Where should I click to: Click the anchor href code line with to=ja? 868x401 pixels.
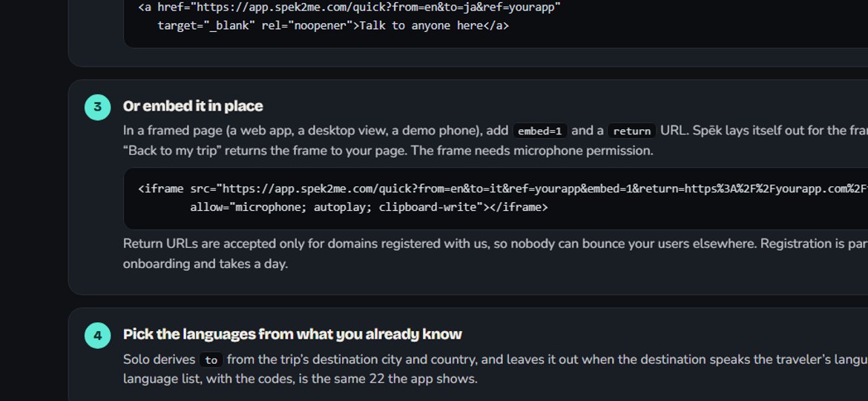tap(349, 7)
